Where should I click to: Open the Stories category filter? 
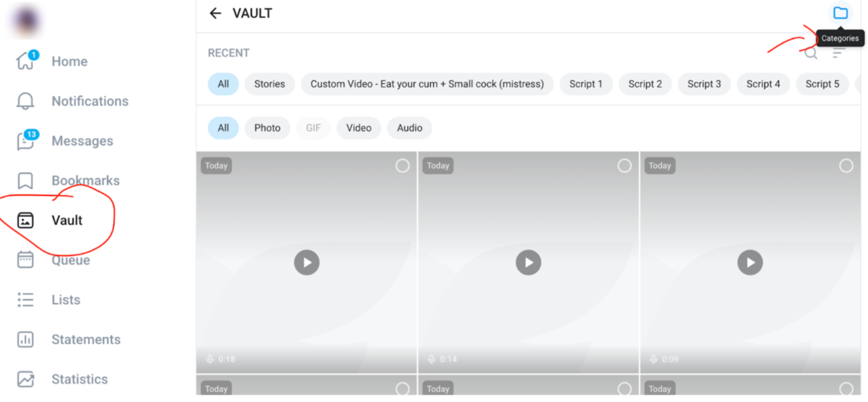[270, 84]
